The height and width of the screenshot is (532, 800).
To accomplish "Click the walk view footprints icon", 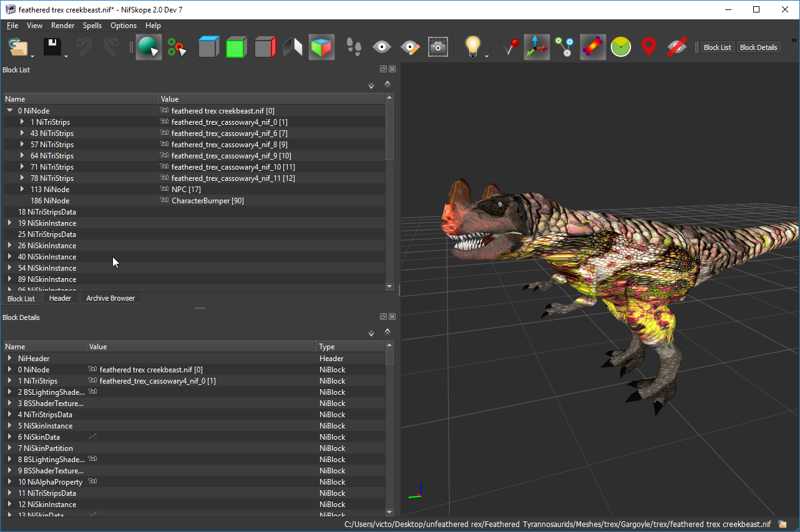I will click(x=354, y=47).
